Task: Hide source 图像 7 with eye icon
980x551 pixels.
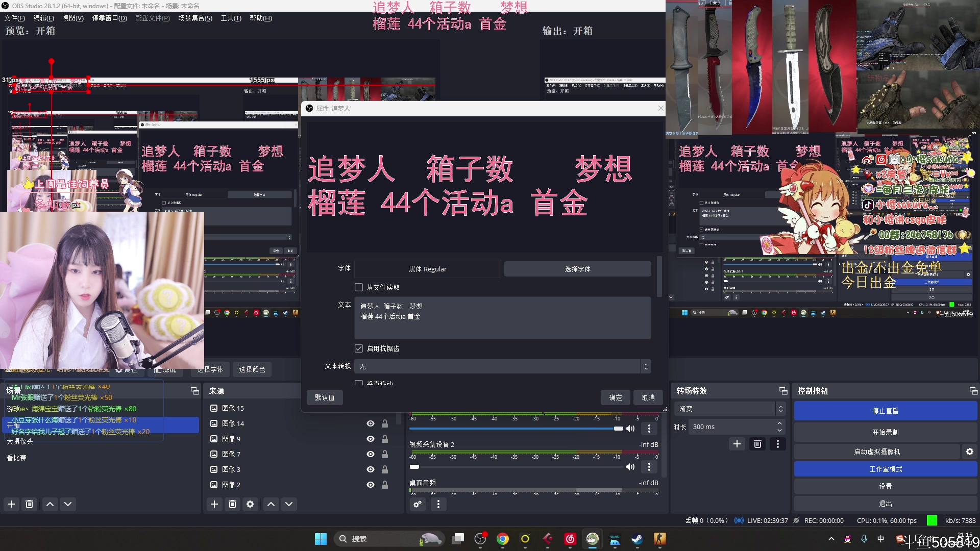Action: 371,454
